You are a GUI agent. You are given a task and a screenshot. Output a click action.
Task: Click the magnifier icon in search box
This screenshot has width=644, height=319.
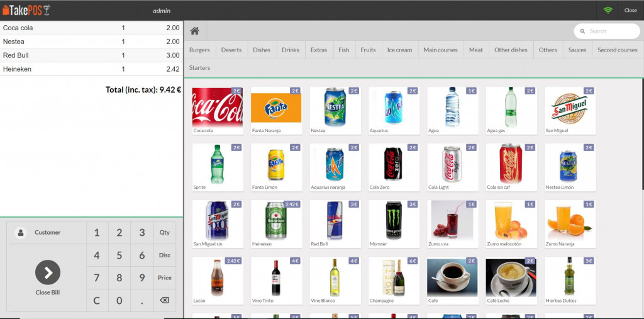(582, 31)
